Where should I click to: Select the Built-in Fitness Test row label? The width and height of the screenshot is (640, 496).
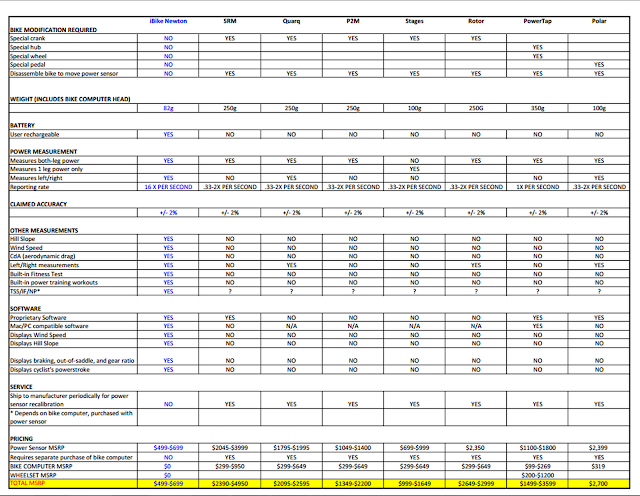point(41,273)
